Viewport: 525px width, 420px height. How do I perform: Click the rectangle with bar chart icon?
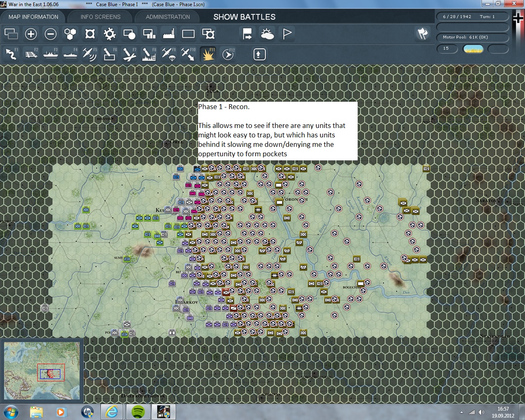pos(149,34)
